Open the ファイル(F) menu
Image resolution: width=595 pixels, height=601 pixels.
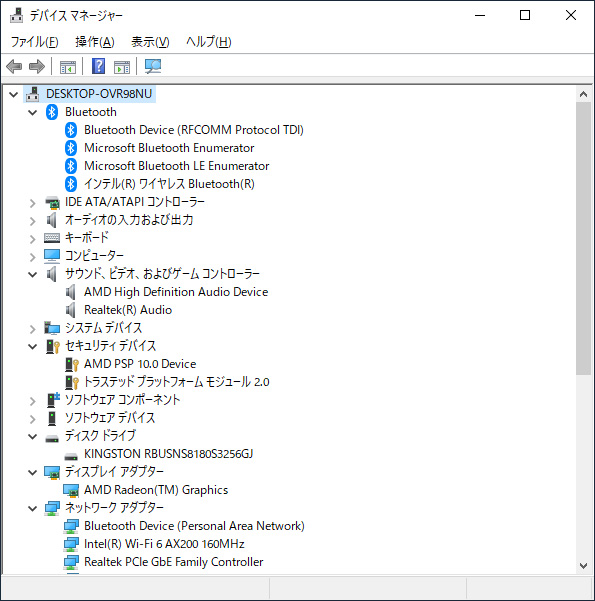(x=35, y=41)
